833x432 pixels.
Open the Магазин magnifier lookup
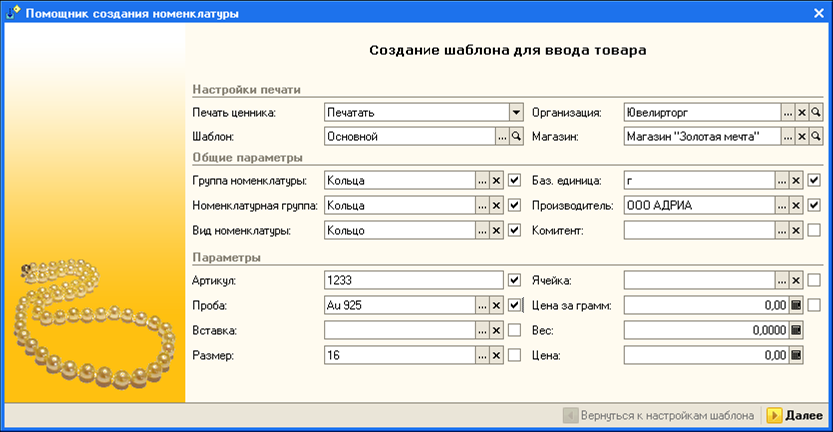click(x=816, y=137)
